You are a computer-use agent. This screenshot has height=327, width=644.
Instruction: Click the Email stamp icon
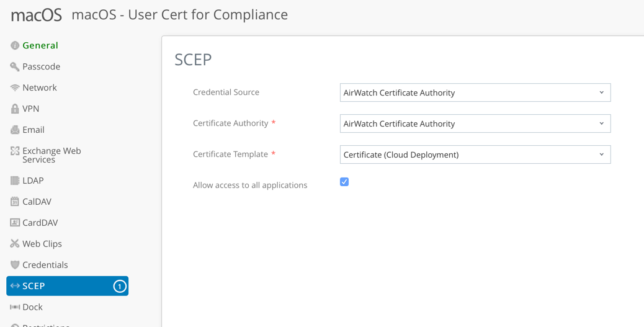pos(15,130)
